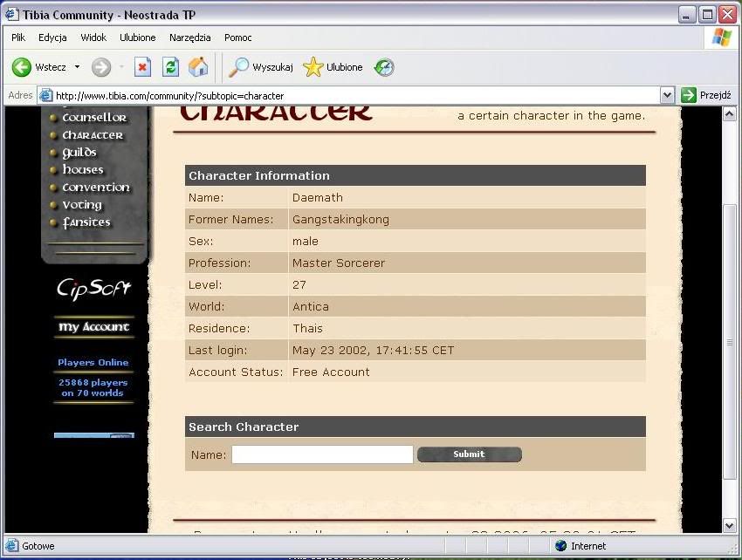Open the Wyszukaj search magnifier
742x560 pixels.
tap(238, 67)
